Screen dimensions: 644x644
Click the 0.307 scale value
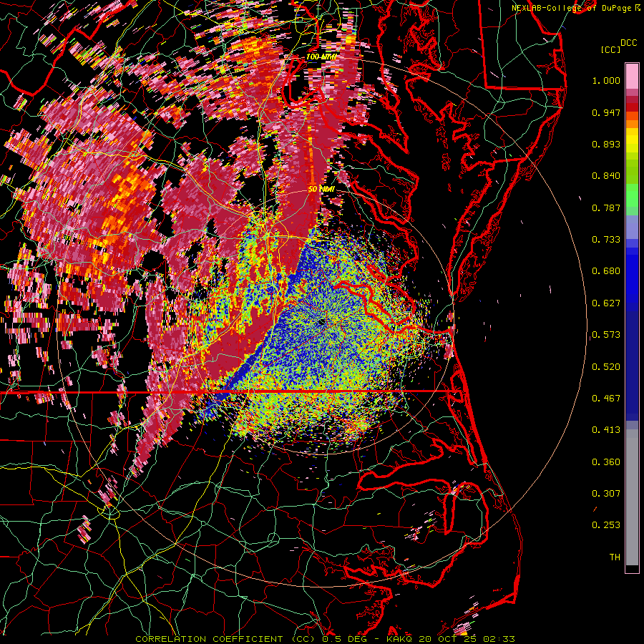coord(606,494)
